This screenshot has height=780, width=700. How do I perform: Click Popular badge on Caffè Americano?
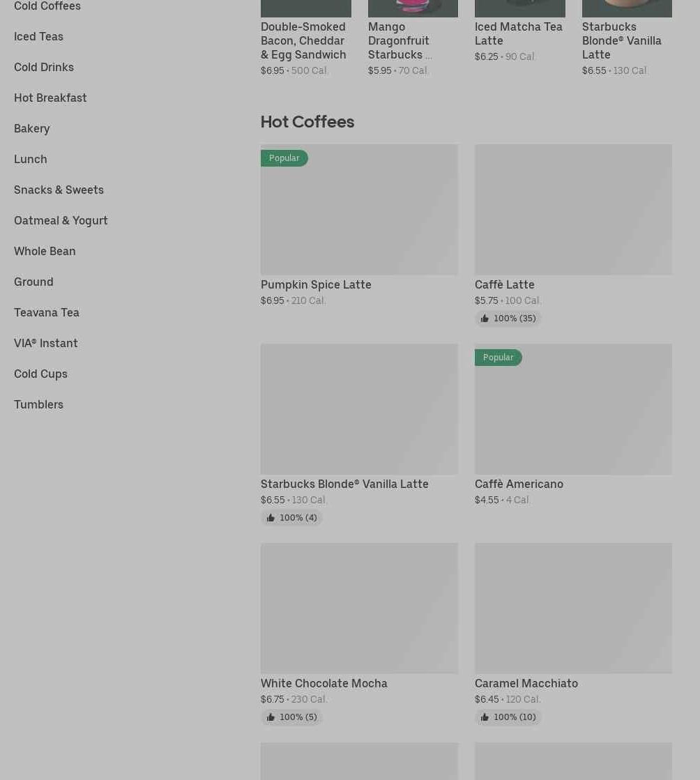tap(499, 358)
